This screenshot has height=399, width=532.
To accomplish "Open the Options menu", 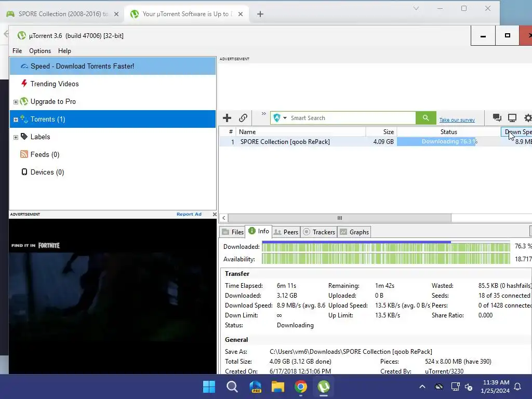I will [40, 51].
